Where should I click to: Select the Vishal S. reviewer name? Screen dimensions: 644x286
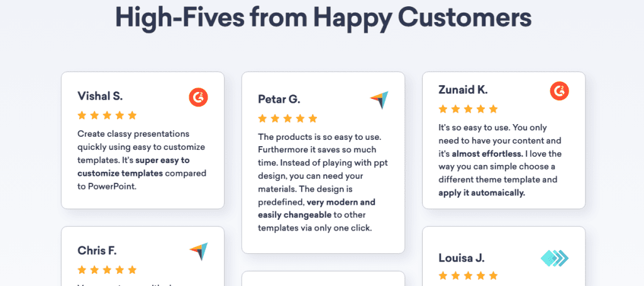tap(100, 96)
